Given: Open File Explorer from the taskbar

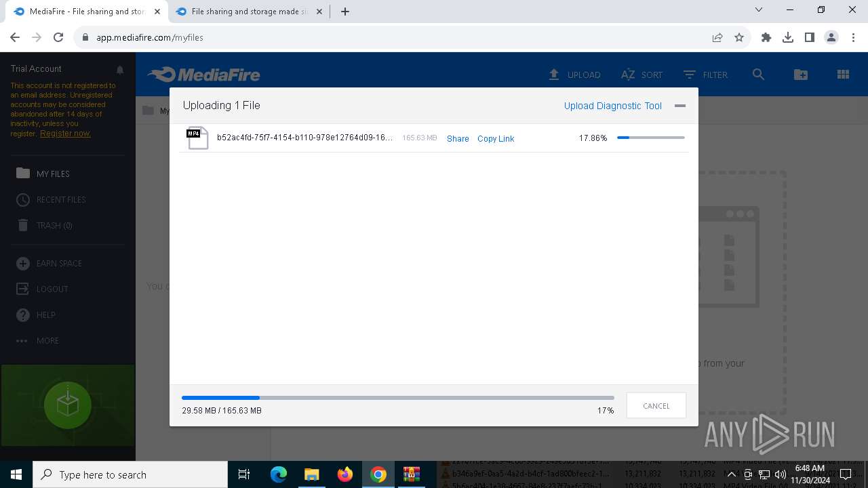Looking at the screenshot, I should point(311,474).
